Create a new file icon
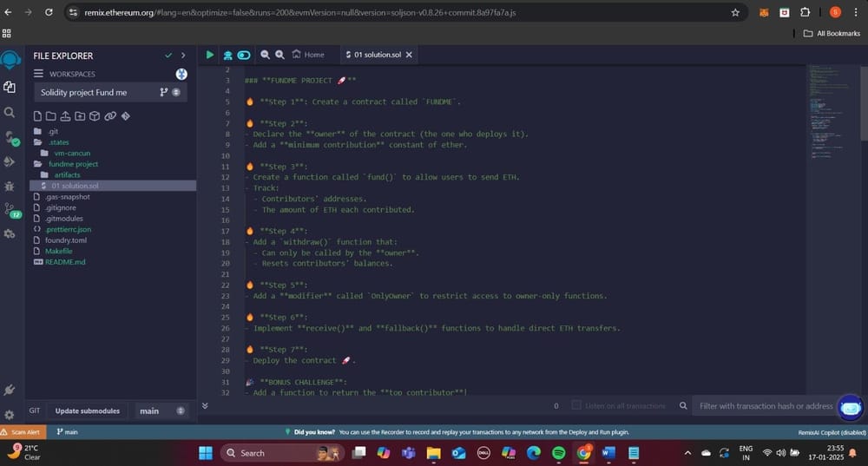This screenshot has height=466, width=868. coord(37,116)
